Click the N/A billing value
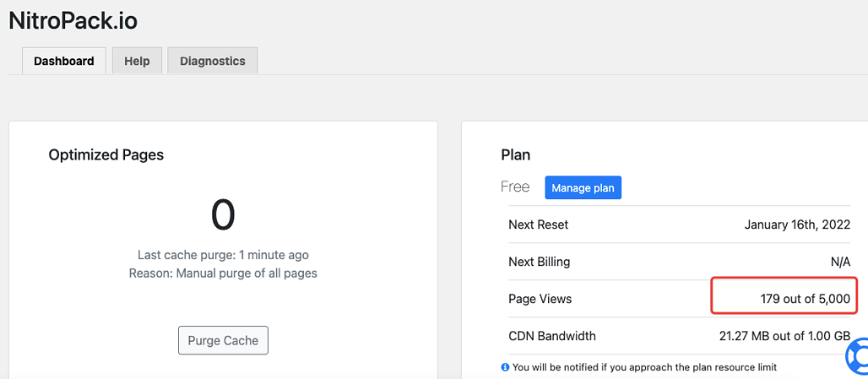The height and width of the screenshot is (379, 868). pos(840,263)
